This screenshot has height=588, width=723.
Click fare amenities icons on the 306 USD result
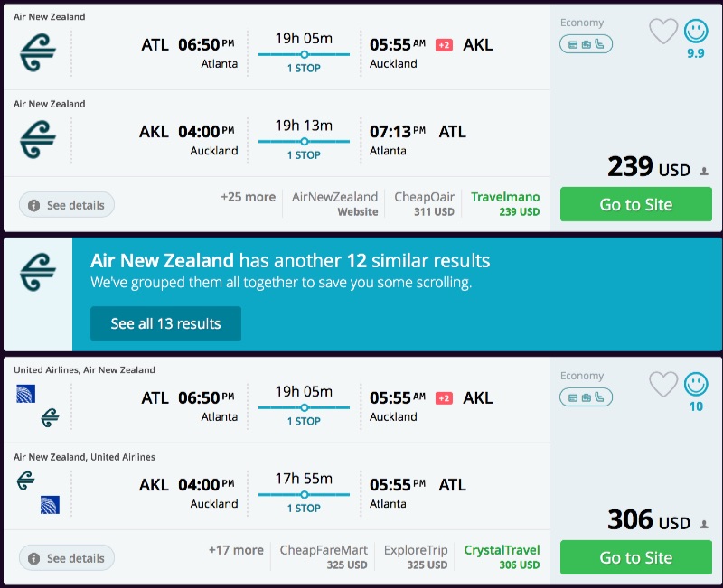point(586,397)
